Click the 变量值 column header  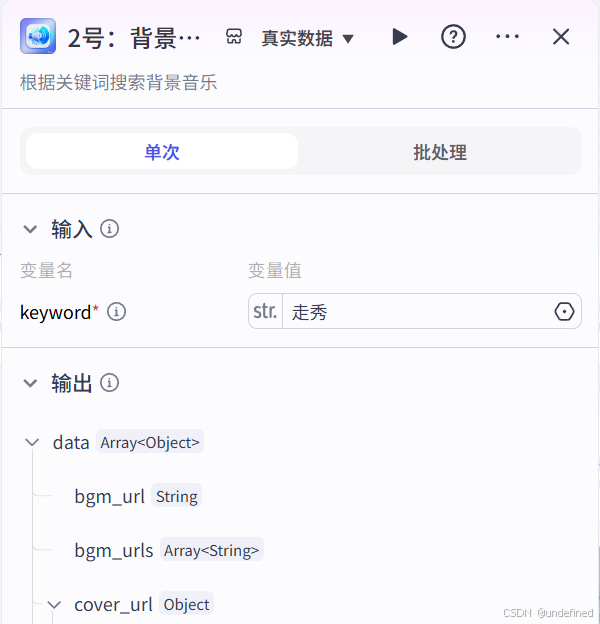[x=275, y=271]
